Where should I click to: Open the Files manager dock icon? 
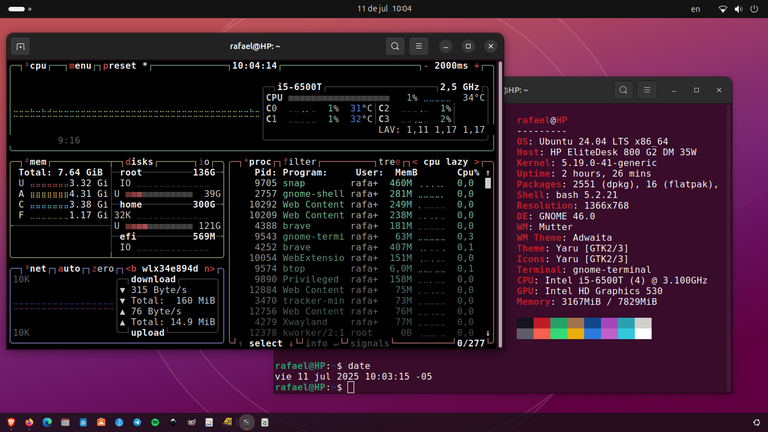65,422
